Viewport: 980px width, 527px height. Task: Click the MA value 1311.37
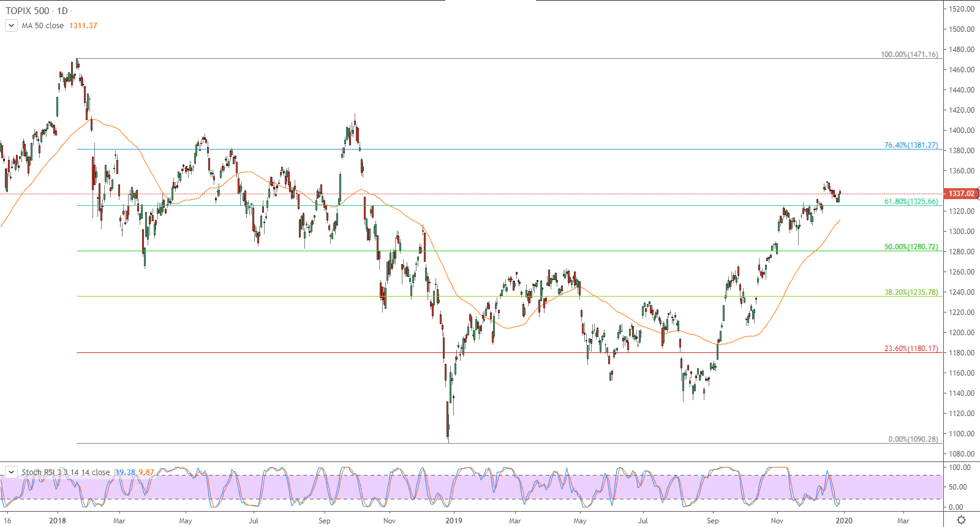pos(83,26)
